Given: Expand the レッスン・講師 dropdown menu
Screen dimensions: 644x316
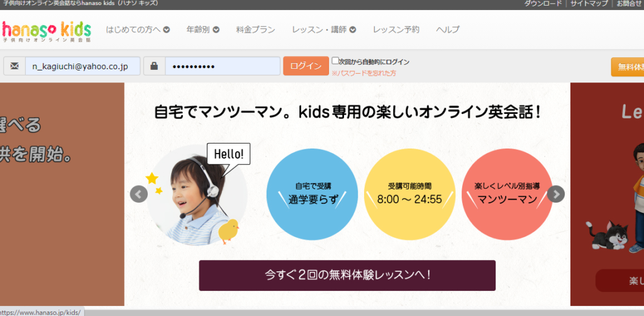Looking at the screenshot, I should click(x=324, y=30).
